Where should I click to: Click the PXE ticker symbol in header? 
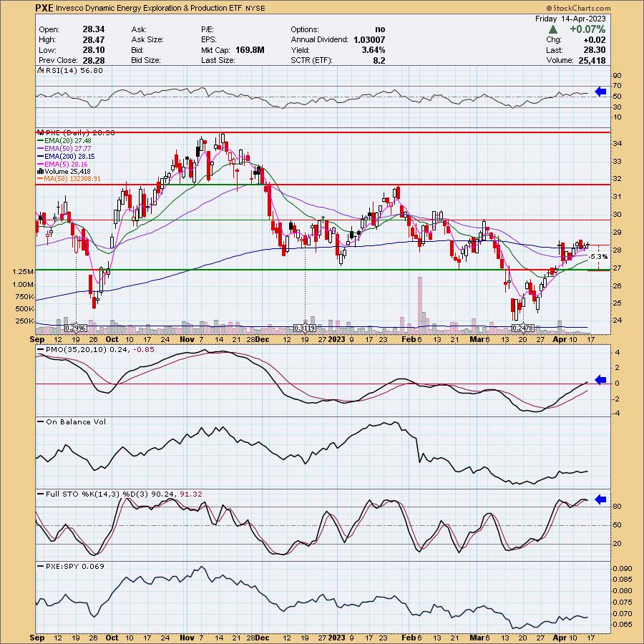point(44,8)
